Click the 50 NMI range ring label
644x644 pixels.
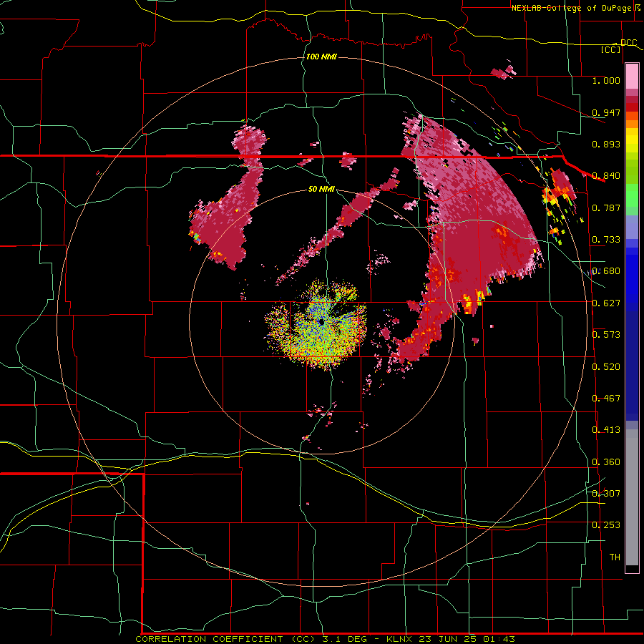(x=321, y=190)
